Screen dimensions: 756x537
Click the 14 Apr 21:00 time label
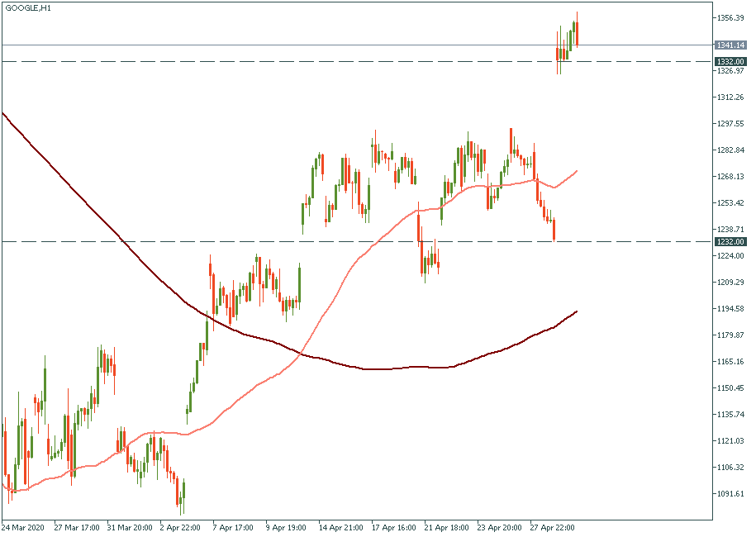(x=340, y=526)
